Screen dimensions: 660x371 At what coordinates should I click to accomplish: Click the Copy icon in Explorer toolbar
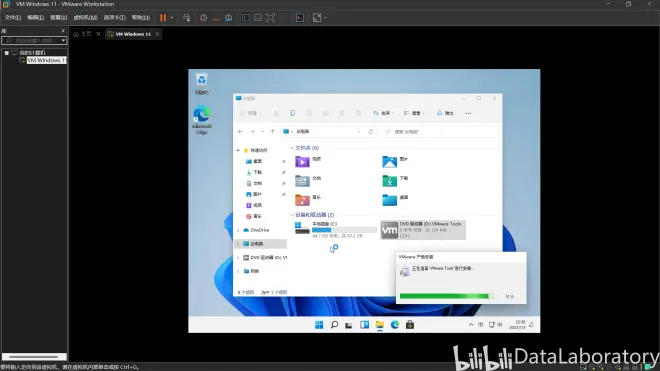pyautogui.click(x=292, y=113)
